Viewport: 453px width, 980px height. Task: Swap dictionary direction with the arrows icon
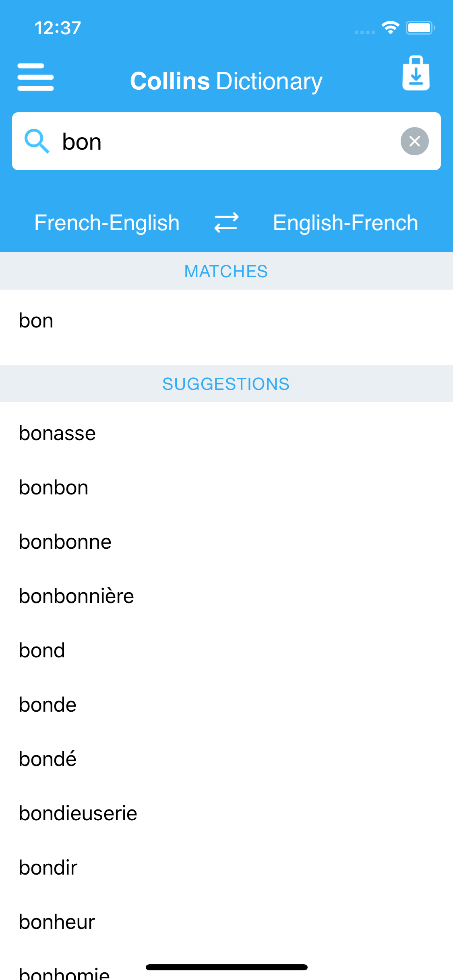(x=226, y=222)
